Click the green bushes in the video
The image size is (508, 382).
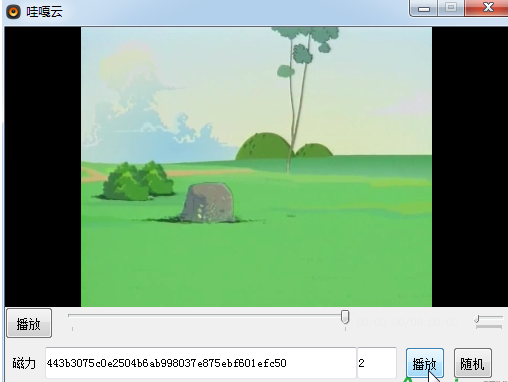138,181
